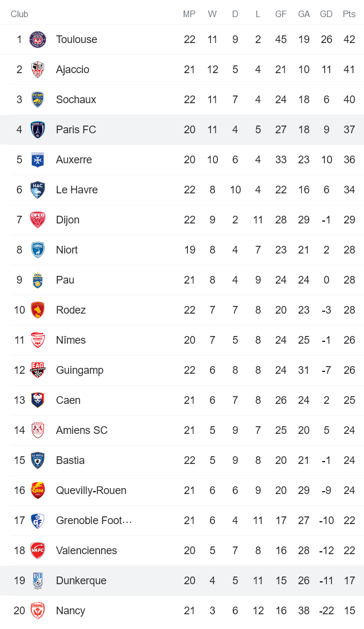The width and height of the screenshot is (364, 629).
Task: Select the Club column header
Action: coord(19,14)
